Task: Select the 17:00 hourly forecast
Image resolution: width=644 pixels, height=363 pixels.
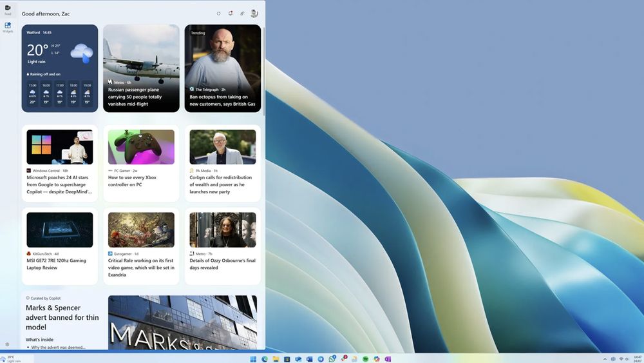Action: 60,93
